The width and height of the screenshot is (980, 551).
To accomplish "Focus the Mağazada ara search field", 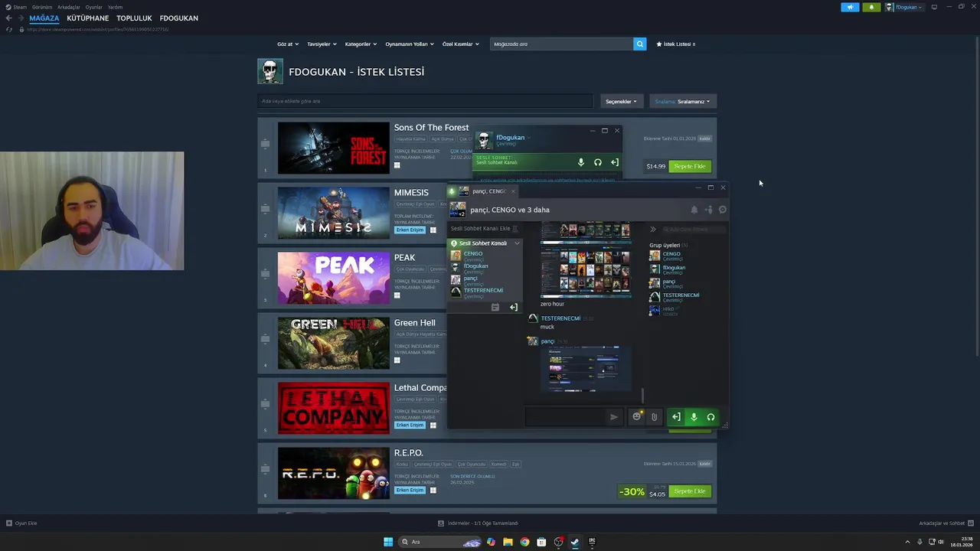I will pyautogui.click(x=562, y=44).
